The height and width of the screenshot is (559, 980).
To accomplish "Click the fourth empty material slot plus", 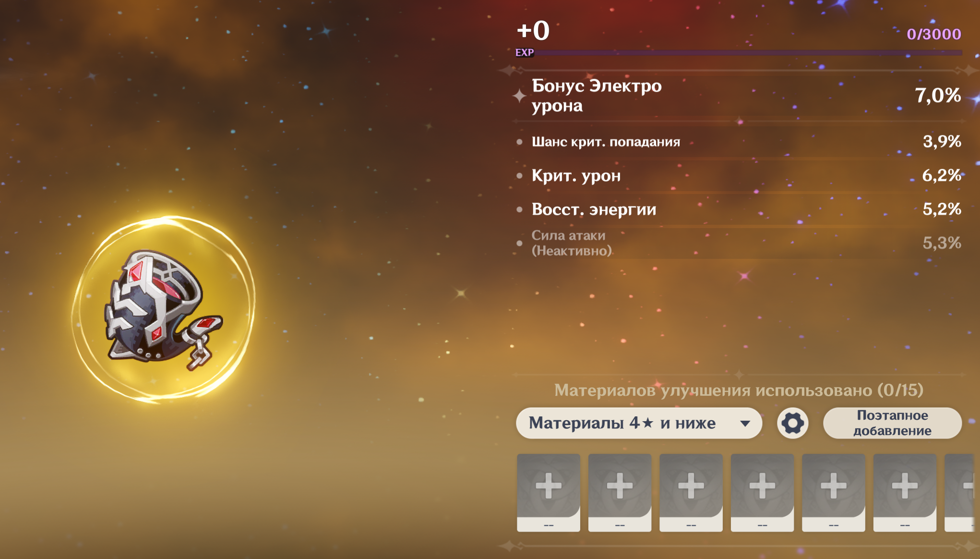I will (x=762, y=486).
